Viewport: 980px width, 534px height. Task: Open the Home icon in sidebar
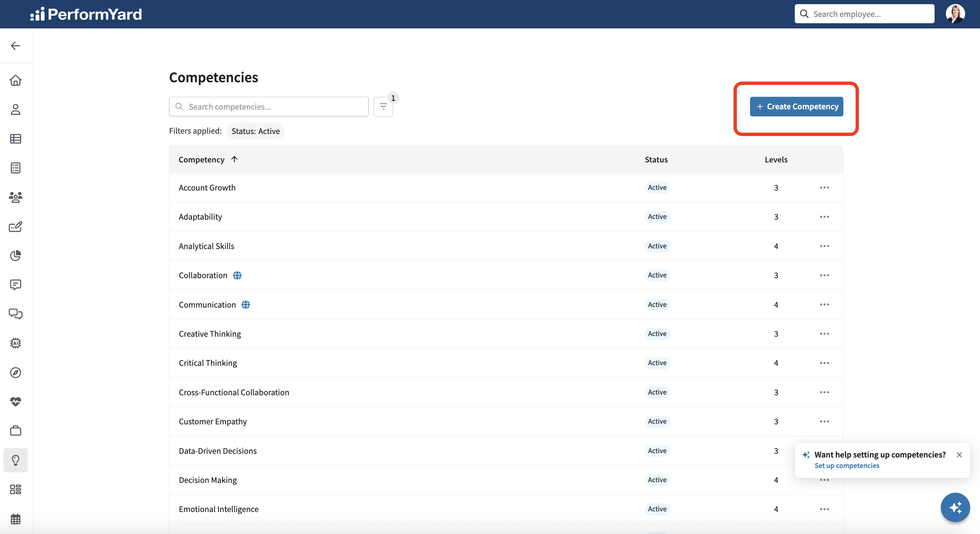(x=16, y=80)
